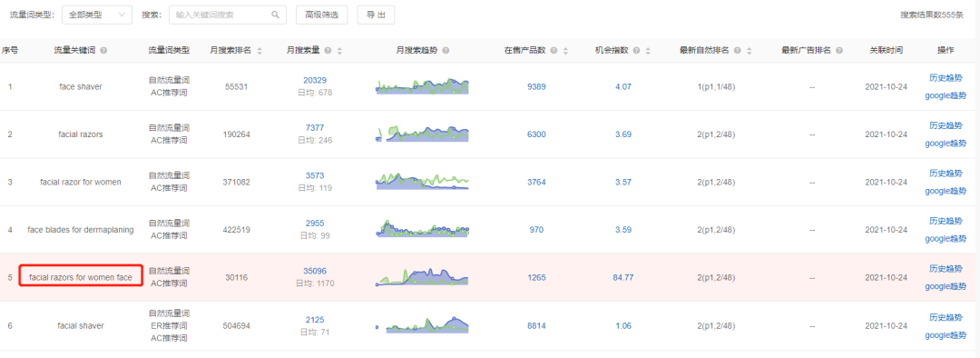This screenshot has width=980, height=358.
Task: Open google趋势 for face blades for dermaplaning
Action: tap(946, 238)
